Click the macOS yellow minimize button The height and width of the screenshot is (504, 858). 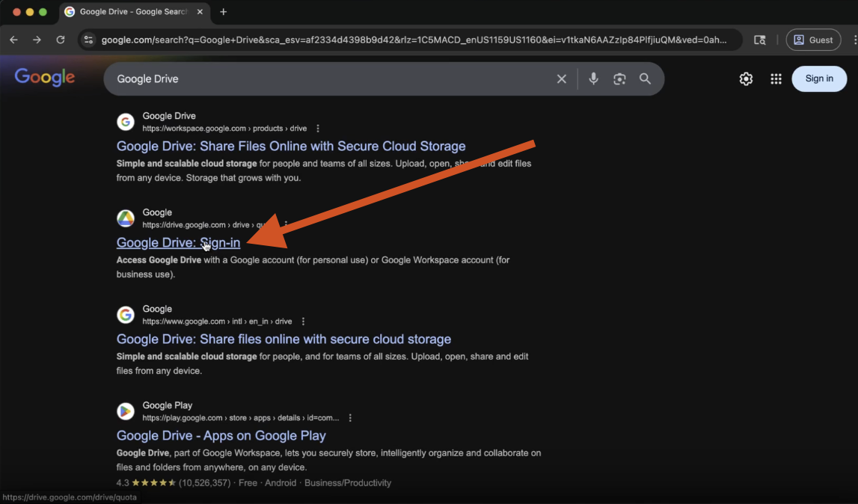click(30, 11)
